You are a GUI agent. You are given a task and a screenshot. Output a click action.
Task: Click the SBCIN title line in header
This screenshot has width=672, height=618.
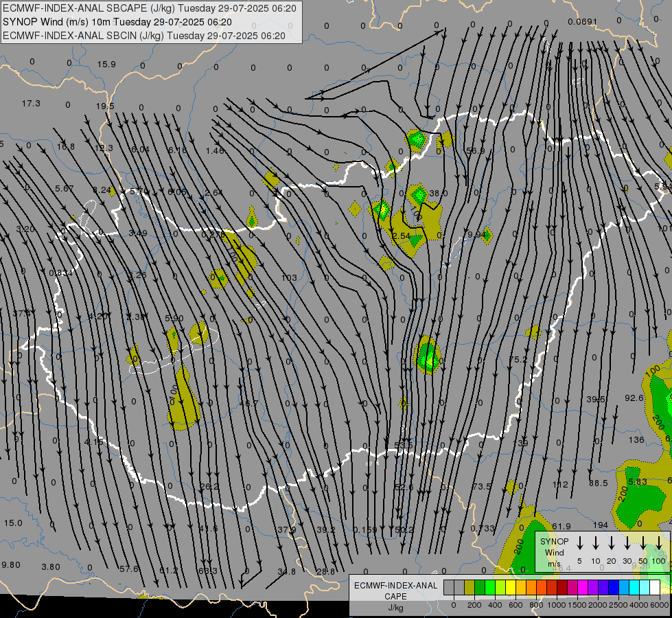[144, 36]
